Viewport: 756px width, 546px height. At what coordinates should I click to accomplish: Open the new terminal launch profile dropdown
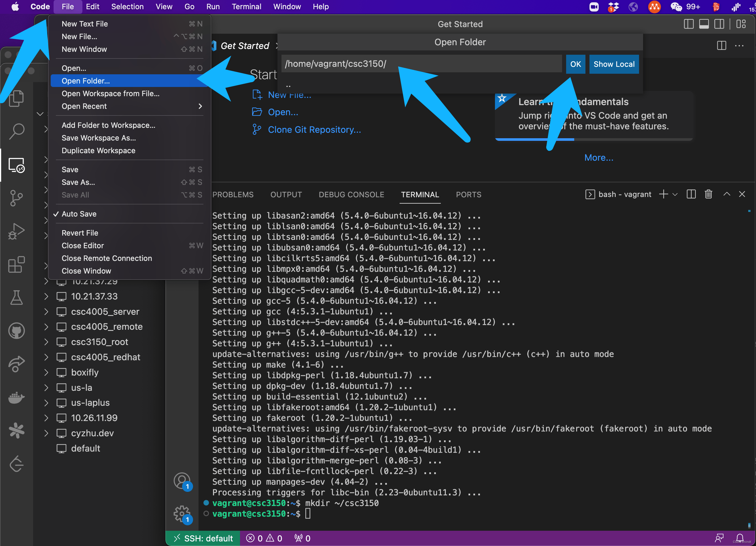click(x=675, y=194)
